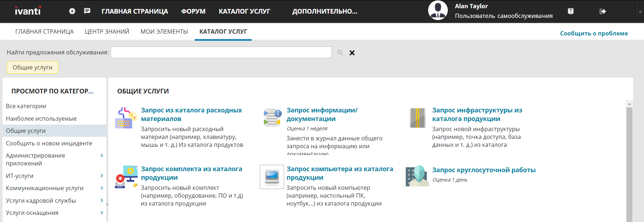The width and height of the screenshot is (644, 222).
Task: Open ФОРУМ in top bar
Action: (x=193, y=11)
